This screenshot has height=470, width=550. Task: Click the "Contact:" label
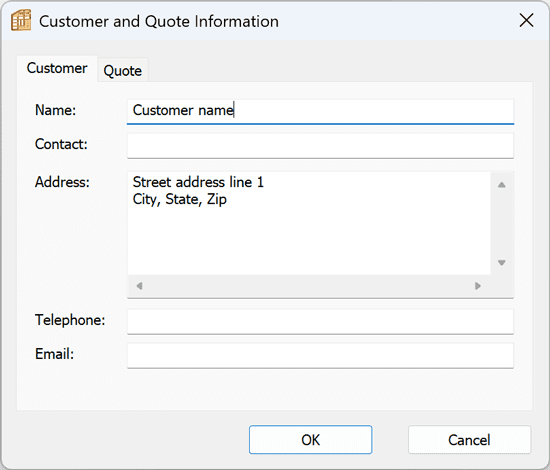pos(61,144)
